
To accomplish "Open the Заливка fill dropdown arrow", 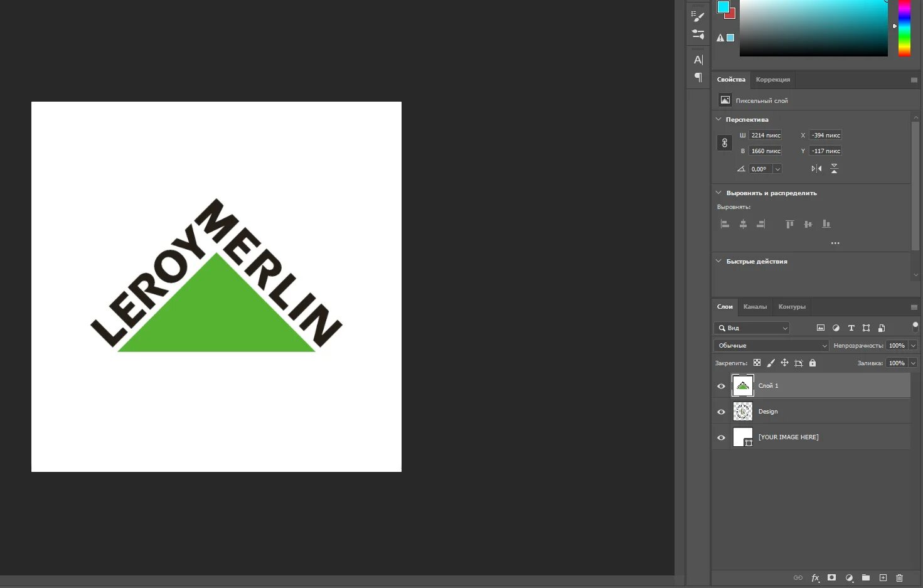I will click(913, 363).
